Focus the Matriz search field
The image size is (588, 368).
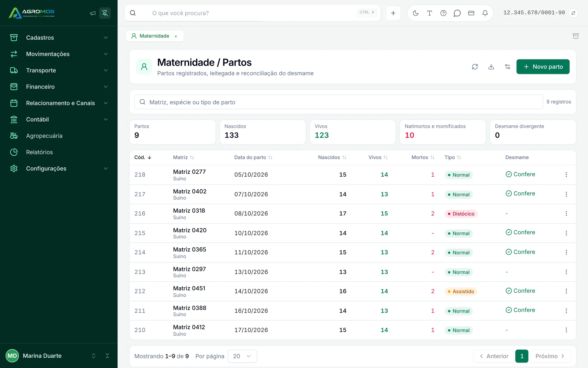[338, 102]
